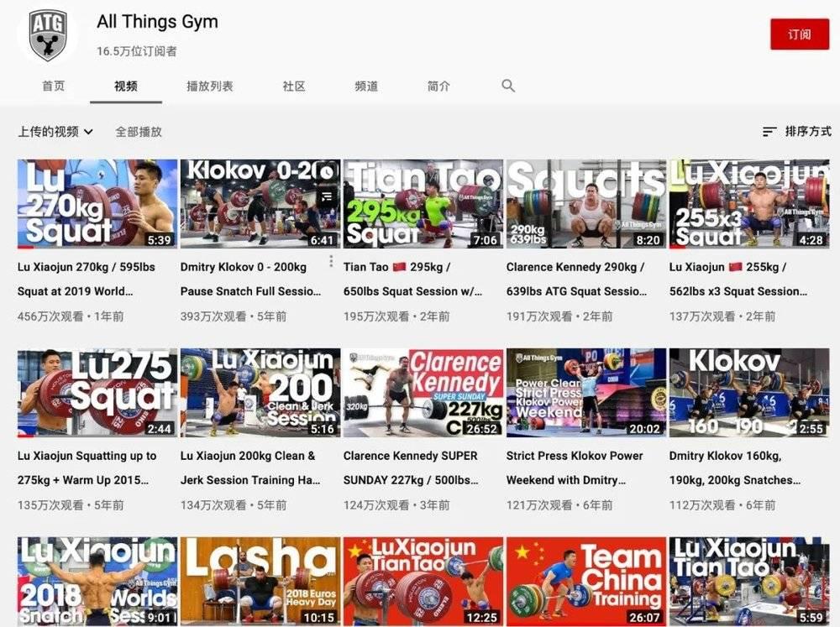Click the watch later clock on Klokov thumbnail
Viewport: 840px width, 627px height.
[x=326, y=172]
